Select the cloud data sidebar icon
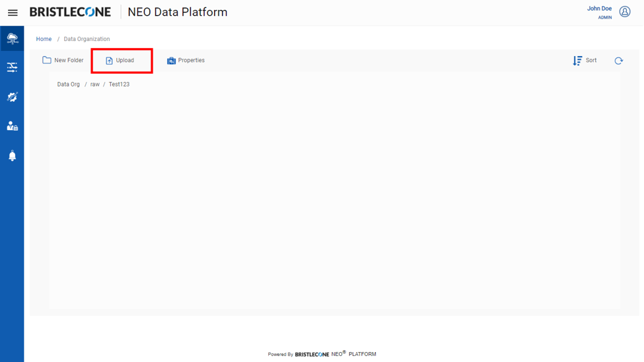 point(13,38)
